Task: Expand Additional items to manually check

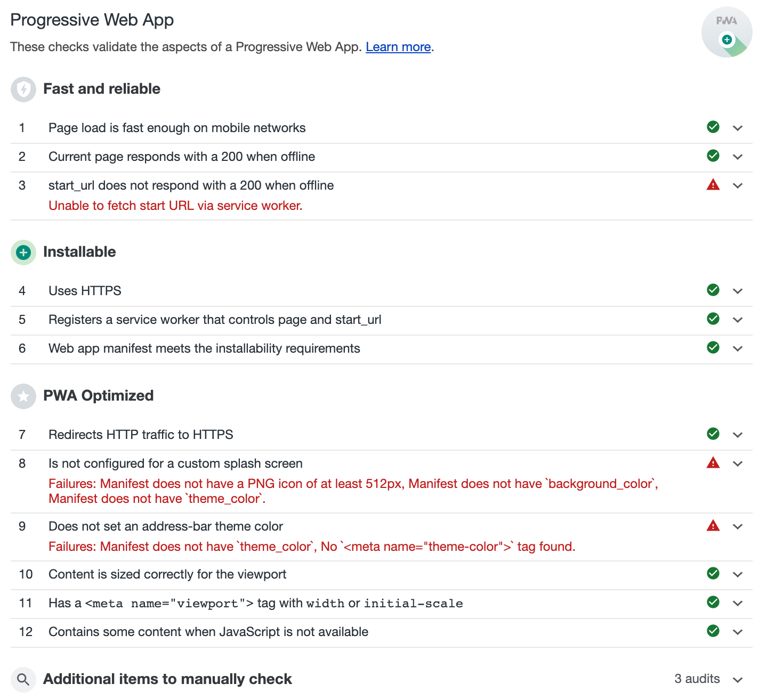Action: coord(738,680)
